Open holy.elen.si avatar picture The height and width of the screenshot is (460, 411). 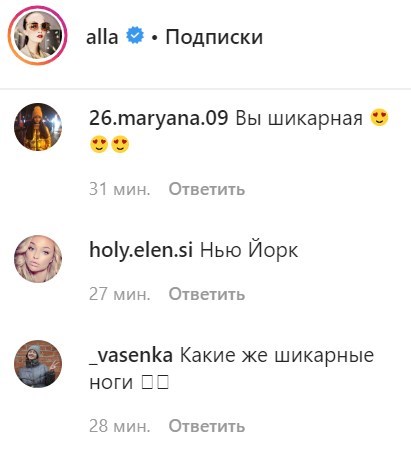(38, 259)
